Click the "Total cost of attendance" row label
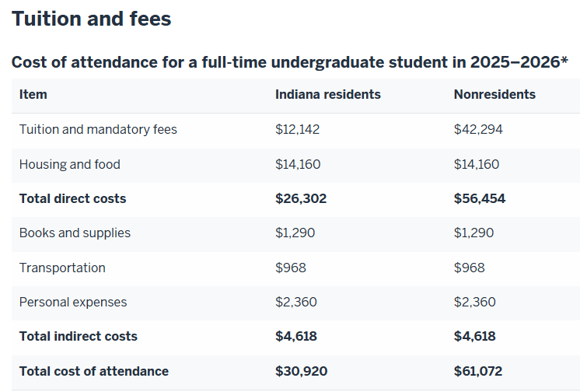 point(93,372)
